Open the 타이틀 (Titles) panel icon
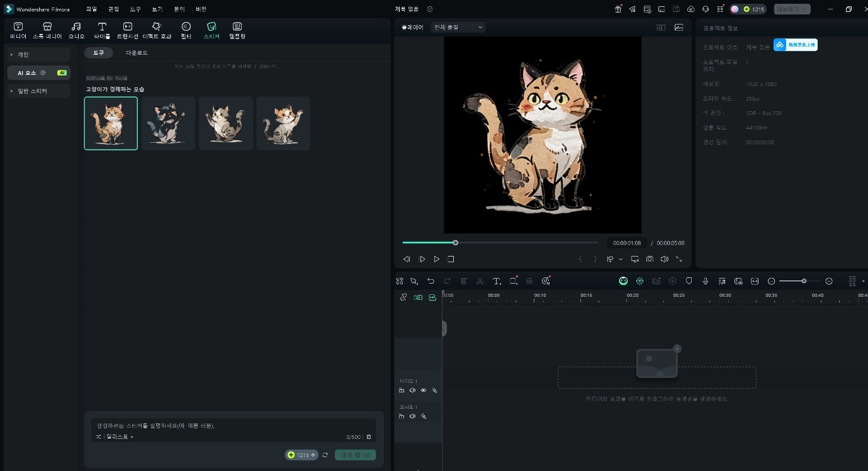868x471 pixels. 102,30
